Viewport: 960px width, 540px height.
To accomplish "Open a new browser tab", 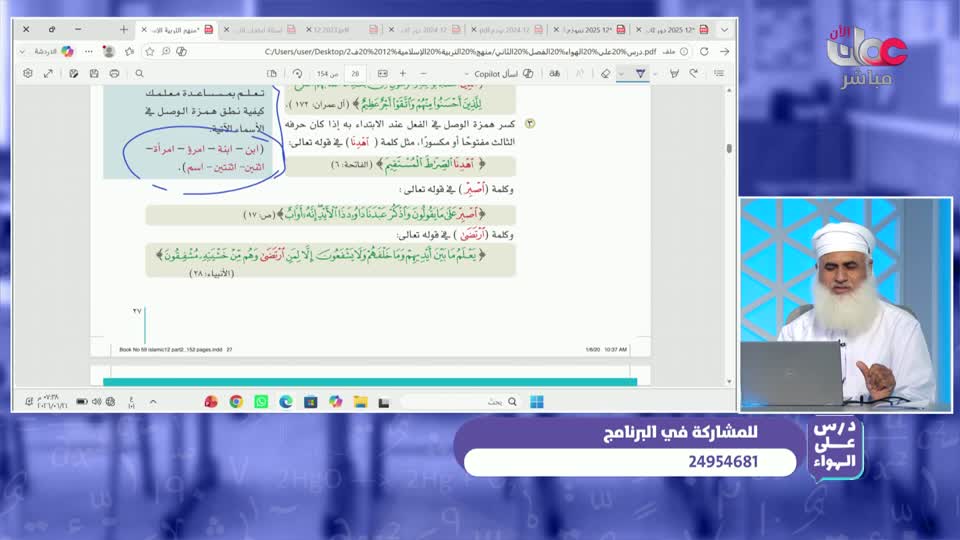I will pyautogui.click(x=124, y=29).
